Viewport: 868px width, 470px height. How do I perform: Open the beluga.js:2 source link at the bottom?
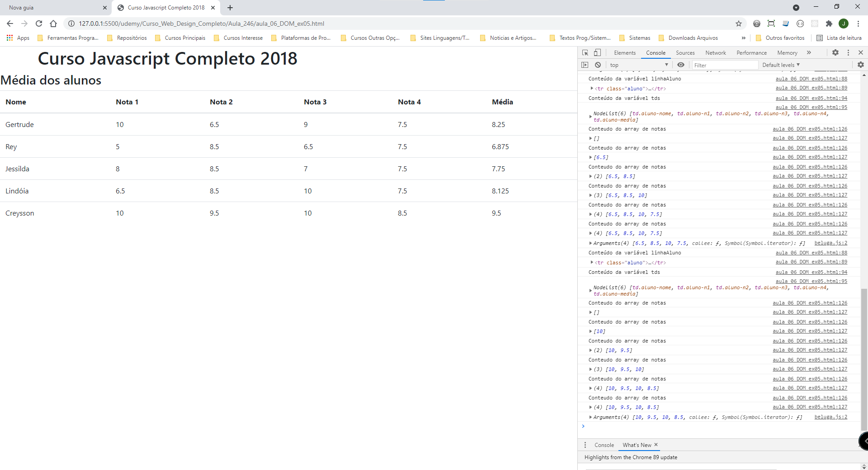coord(831,417)
